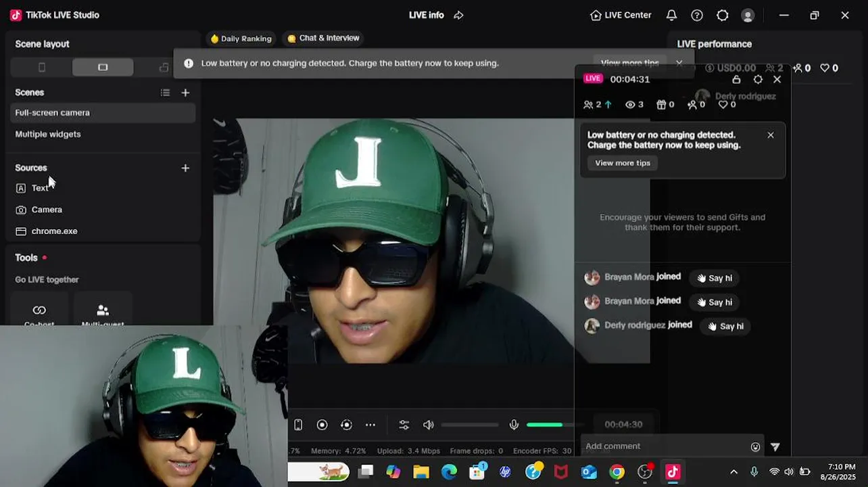Open Chat & Interview tab
868x487 pixels.
[324, 39]
